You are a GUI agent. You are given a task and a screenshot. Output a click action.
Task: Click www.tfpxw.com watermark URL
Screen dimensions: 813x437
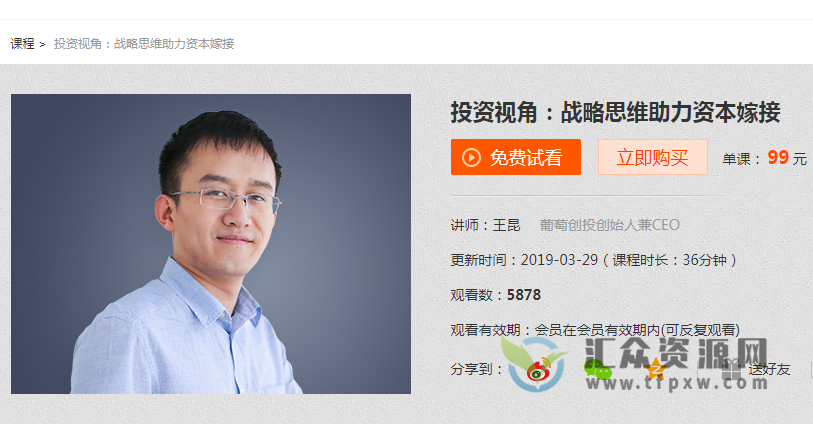tap(677, 383)
